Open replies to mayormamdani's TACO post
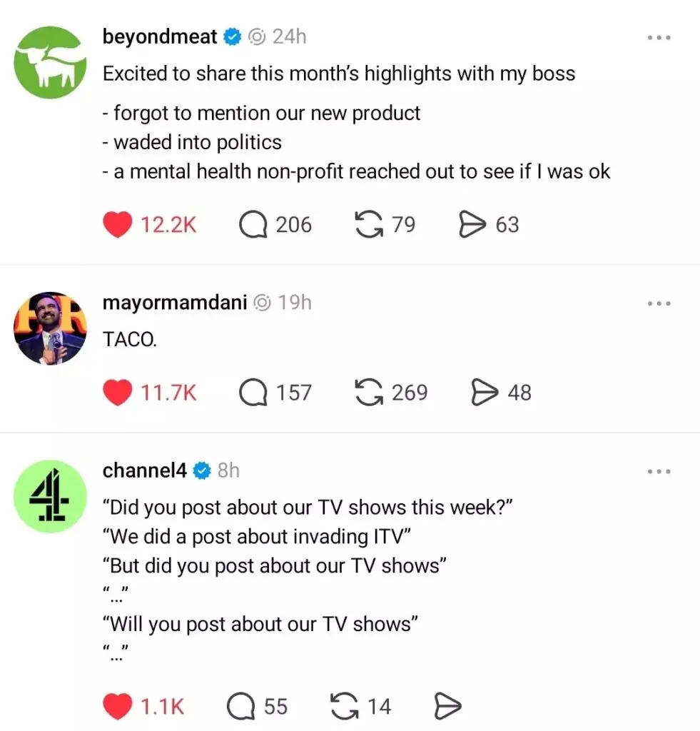Screen dimensions: 700x731 point(252,392)
